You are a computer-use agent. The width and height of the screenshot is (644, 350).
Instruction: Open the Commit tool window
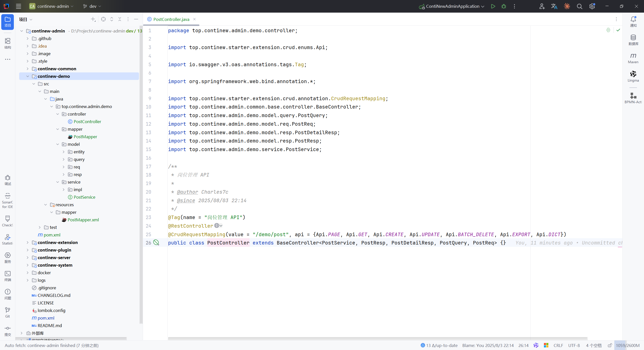click(8, 331)
